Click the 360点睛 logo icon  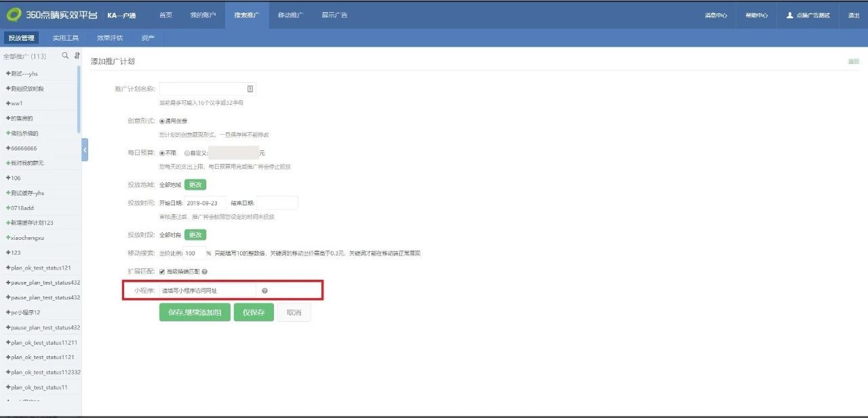[14, 15]
